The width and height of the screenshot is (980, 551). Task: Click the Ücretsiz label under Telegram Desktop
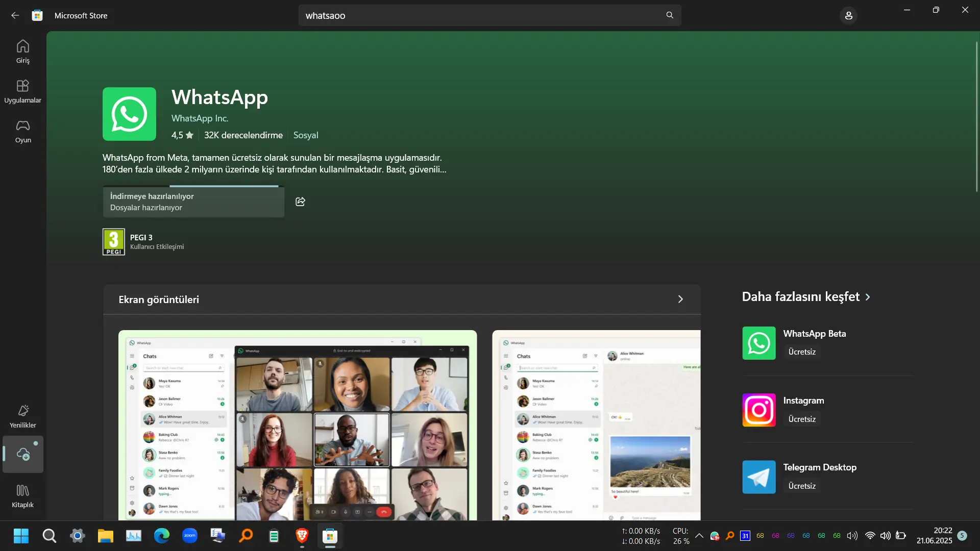tap(802, 486)
